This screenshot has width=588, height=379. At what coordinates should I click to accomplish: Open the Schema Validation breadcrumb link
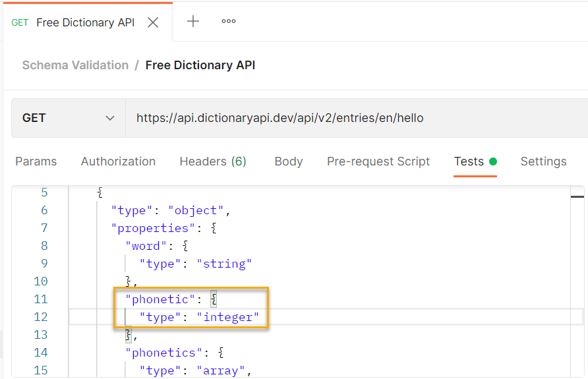pos(75,65)
